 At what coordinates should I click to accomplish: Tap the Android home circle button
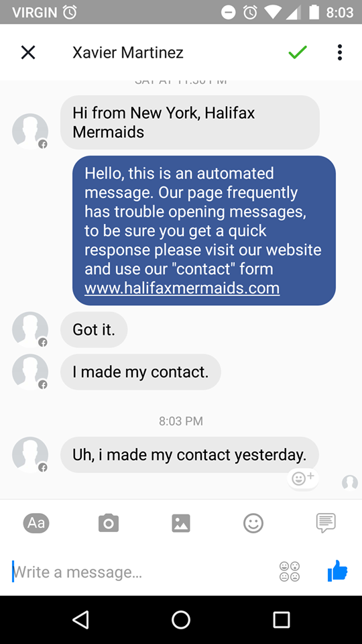pos(181,619)
